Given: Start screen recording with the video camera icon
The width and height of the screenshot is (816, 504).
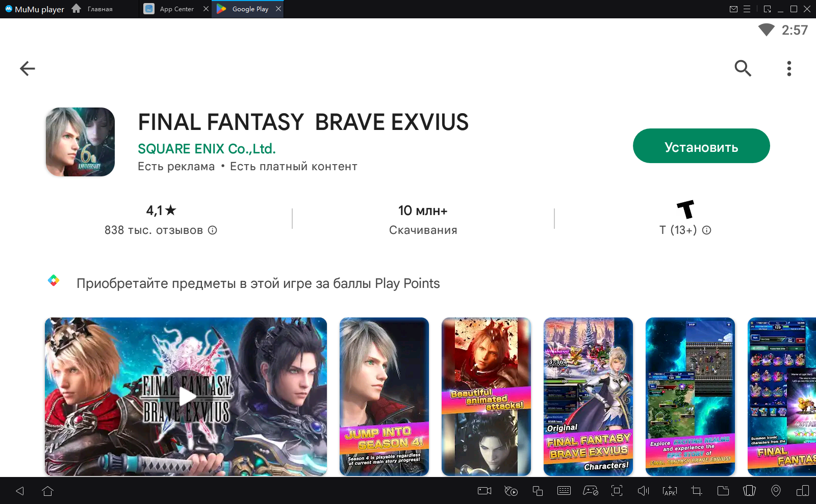Looking at the screenshot, I should (484, 491).
